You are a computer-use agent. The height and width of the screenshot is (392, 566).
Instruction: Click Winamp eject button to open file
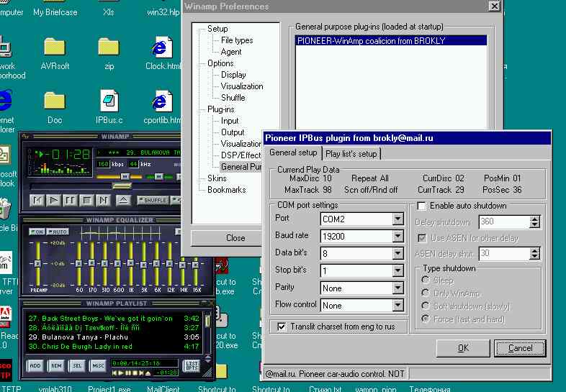pos(122,200)
